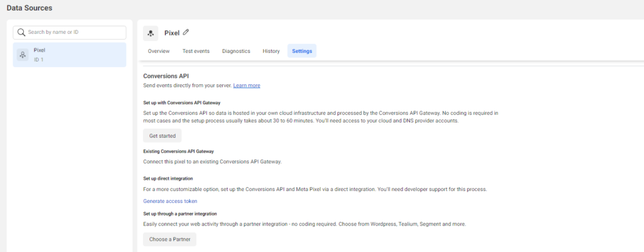Switch to the Test events tab
644x252 pixels.
[196, 52]
